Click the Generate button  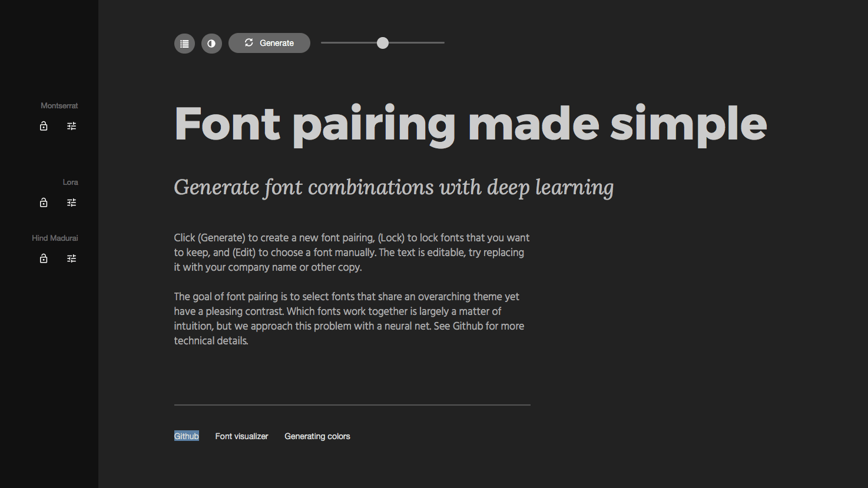coord(269,43)
